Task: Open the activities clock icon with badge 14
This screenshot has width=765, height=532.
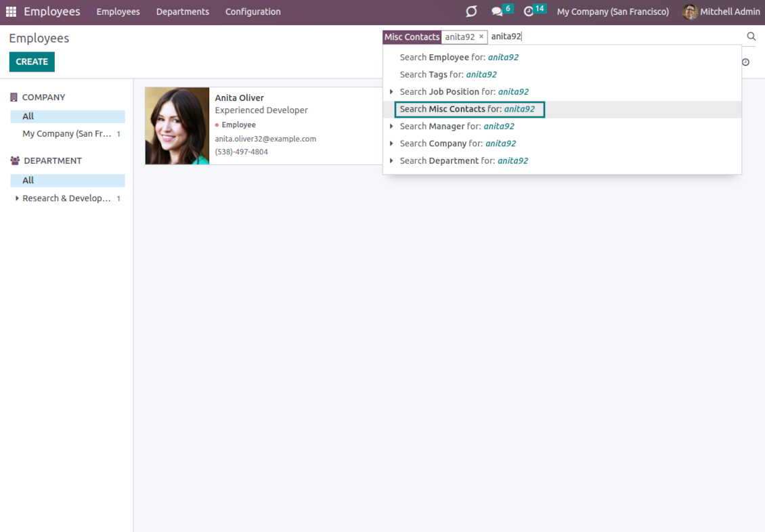Action: click(529, 12)
